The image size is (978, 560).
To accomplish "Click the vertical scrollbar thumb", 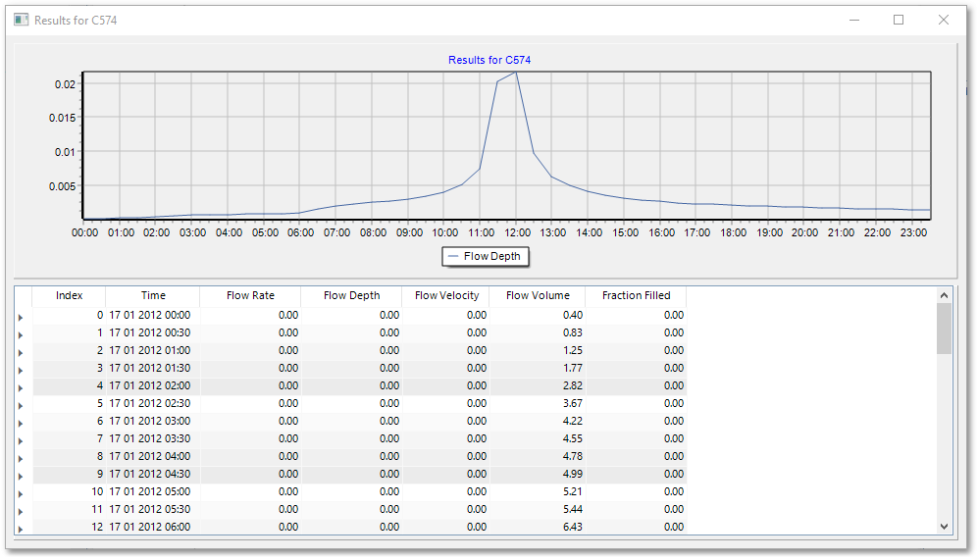I will click(944, 328).
